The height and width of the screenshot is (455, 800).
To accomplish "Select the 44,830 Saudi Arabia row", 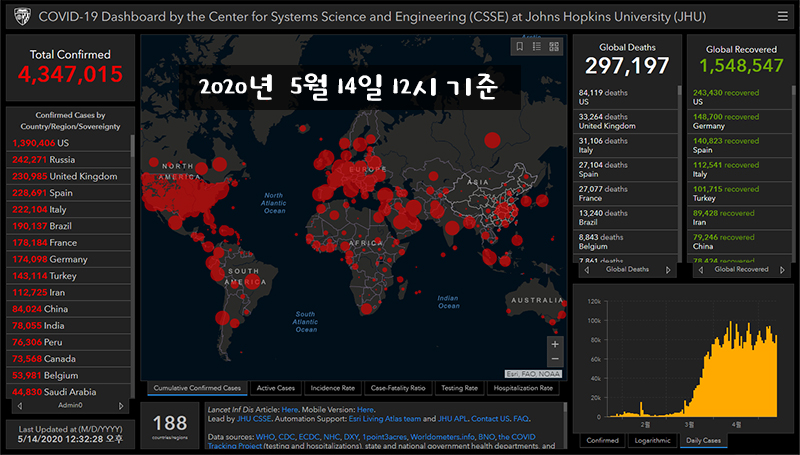I will 68,392.
